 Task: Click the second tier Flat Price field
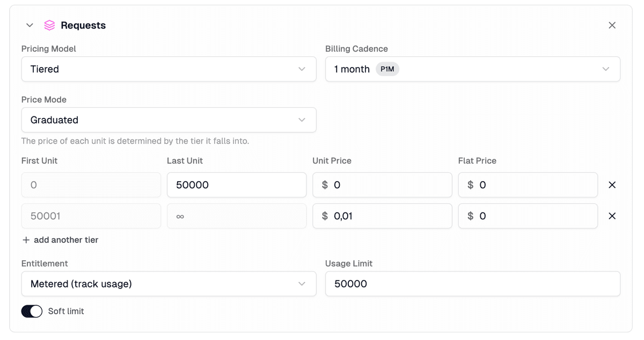coord(528,216)
